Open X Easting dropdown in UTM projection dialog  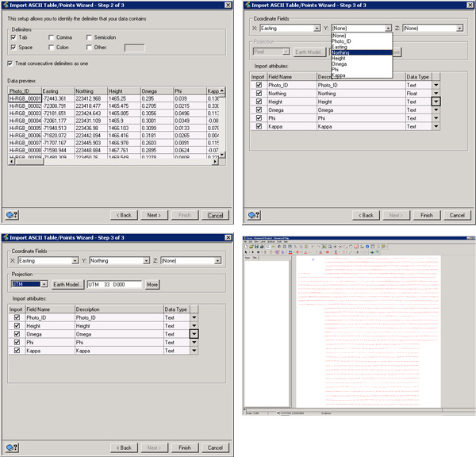(75, 260)
